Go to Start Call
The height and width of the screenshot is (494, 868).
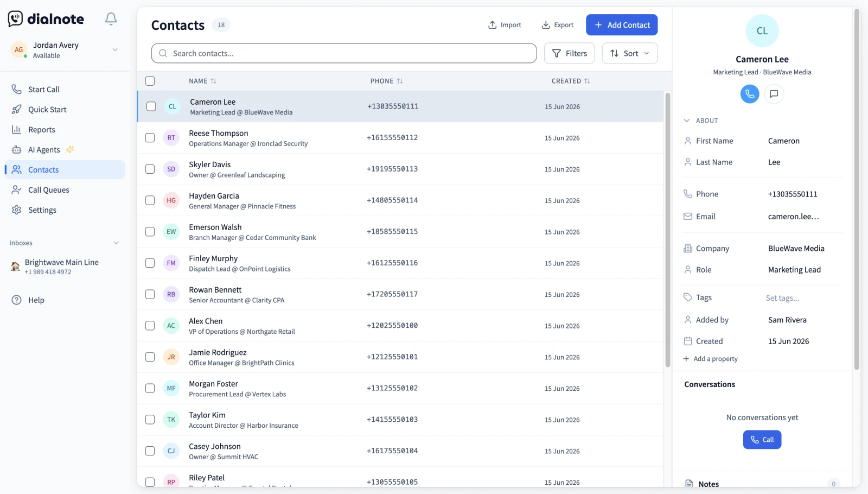point(65,89)
